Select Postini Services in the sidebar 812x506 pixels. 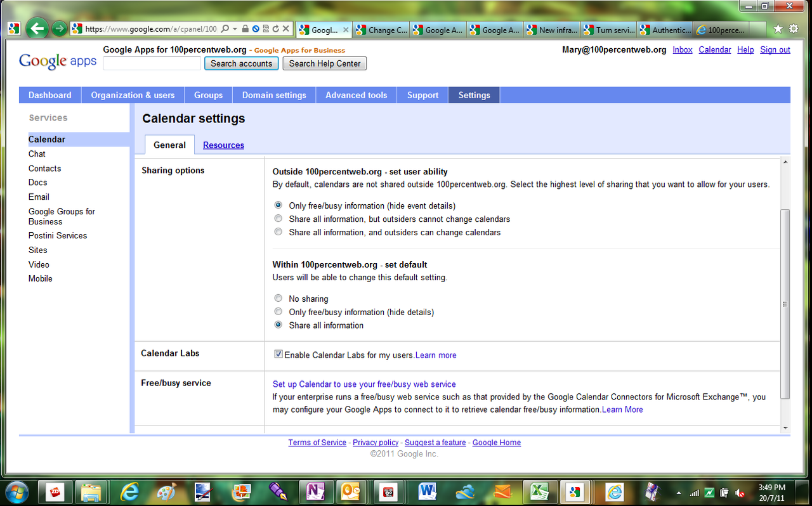pos(58,235)
